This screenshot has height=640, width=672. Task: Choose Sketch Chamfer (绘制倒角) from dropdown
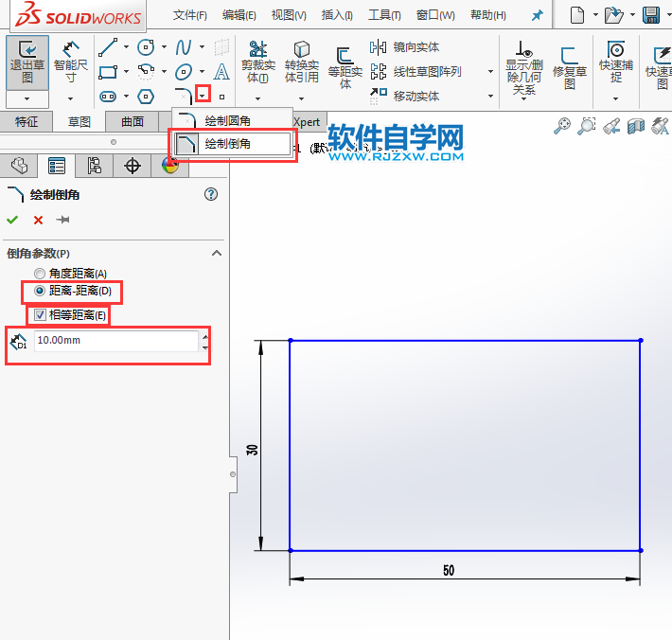click(x=233, y=144)
